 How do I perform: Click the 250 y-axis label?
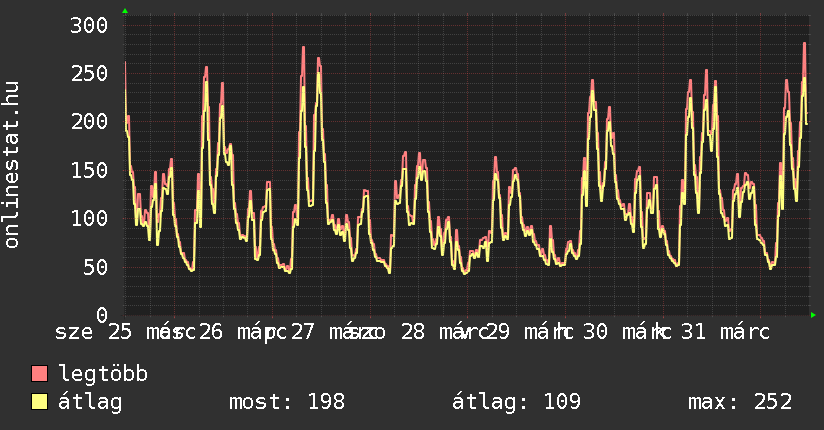88,74
